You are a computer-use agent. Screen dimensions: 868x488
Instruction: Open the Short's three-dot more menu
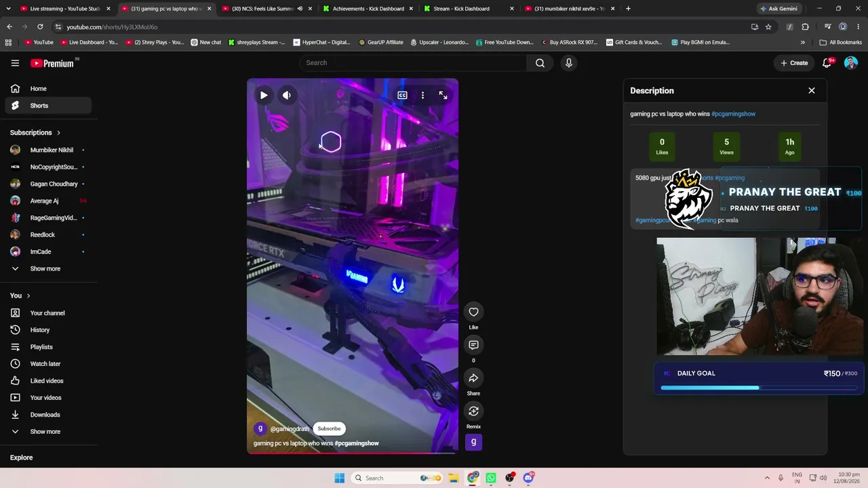422,96
